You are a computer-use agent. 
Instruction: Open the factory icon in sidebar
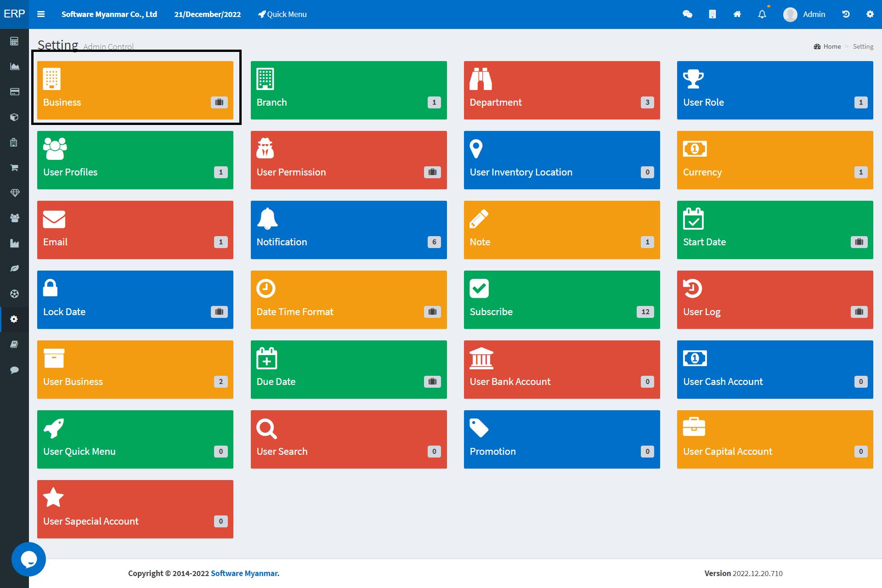coord(14,243)
